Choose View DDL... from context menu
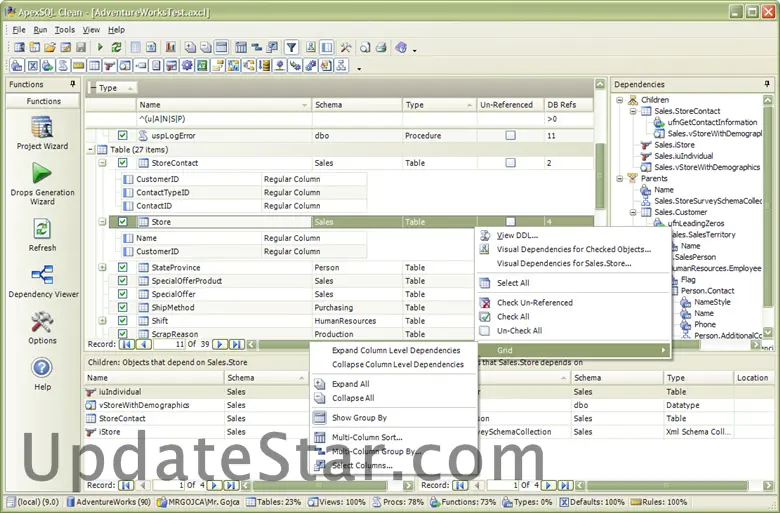 click(517, 235)
